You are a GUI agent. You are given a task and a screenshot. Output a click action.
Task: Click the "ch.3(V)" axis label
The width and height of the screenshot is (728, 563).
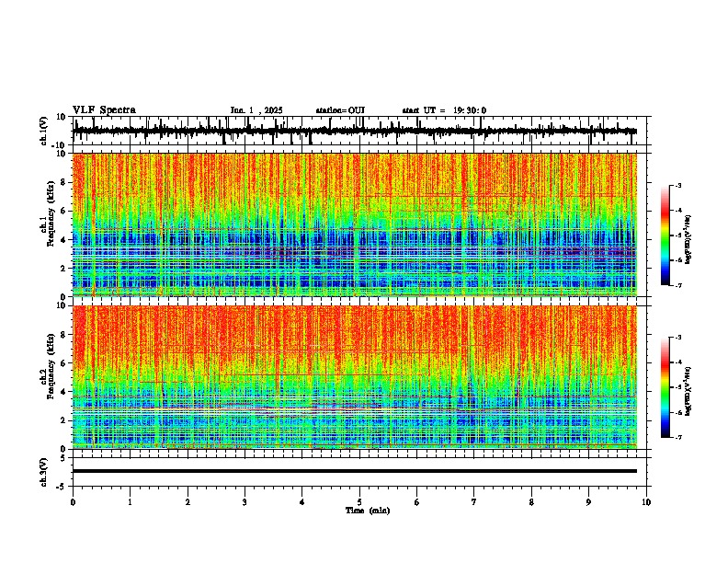[x=44, y=472]
